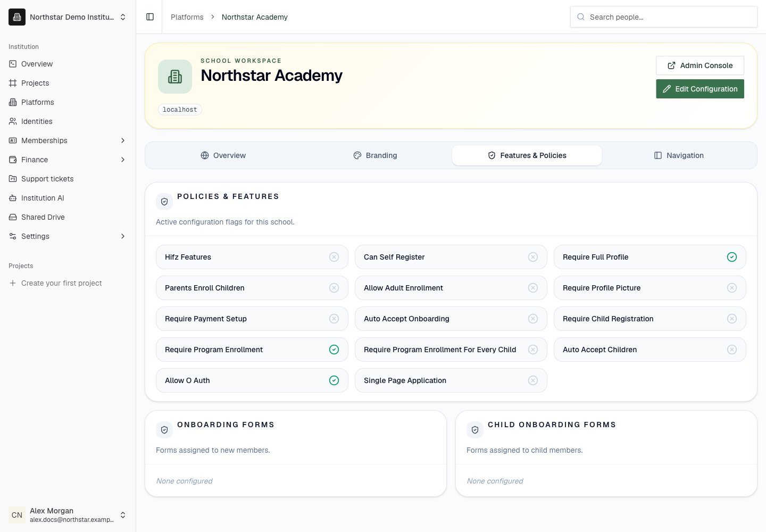Click the shield icon beside Policies & Features heading
Image resolution: width=766 pixels, height=532 pixels.
click(x=164, y=202)
